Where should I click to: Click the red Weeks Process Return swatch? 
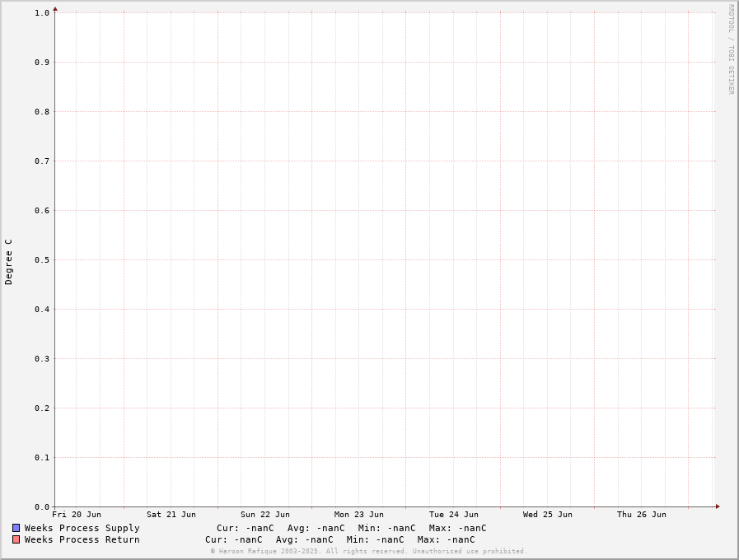click(16, 539)
